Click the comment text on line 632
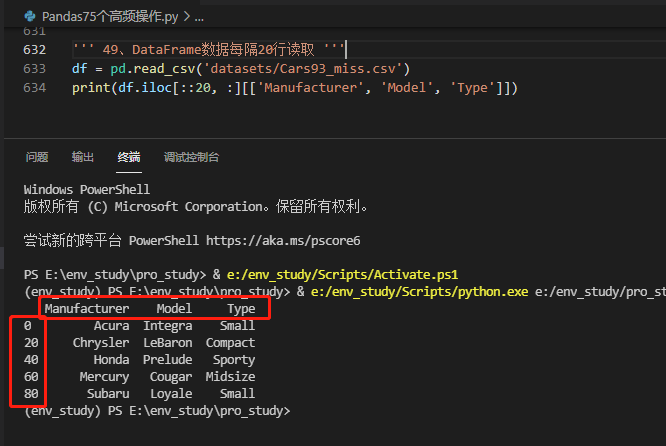666x446 pixels. point(208,50)
